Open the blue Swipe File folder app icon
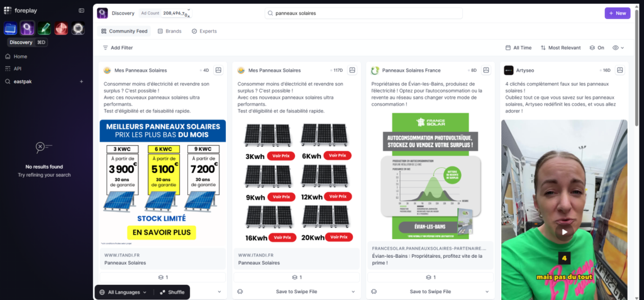This screenshot has height=300, width=644. 10,28
